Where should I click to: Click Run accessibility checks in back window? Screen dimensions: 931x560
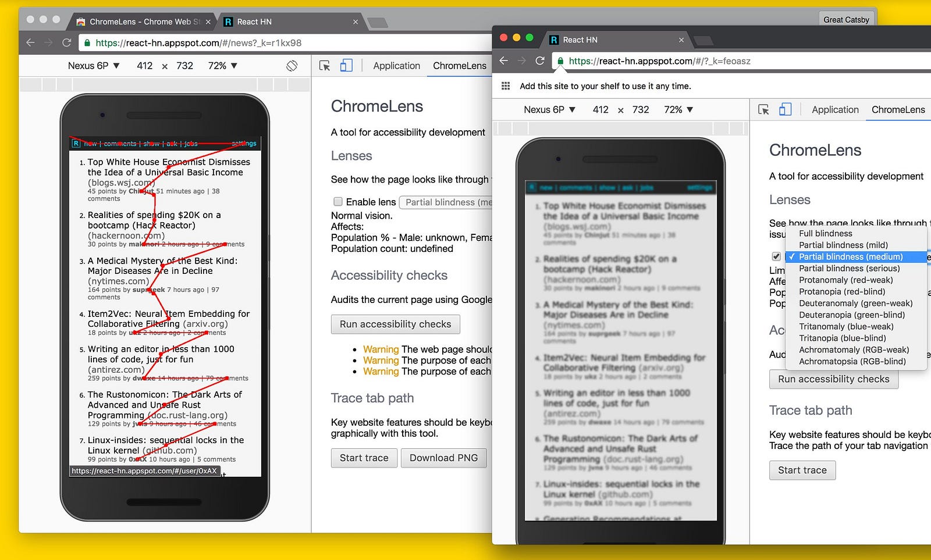tap(396, 324)
